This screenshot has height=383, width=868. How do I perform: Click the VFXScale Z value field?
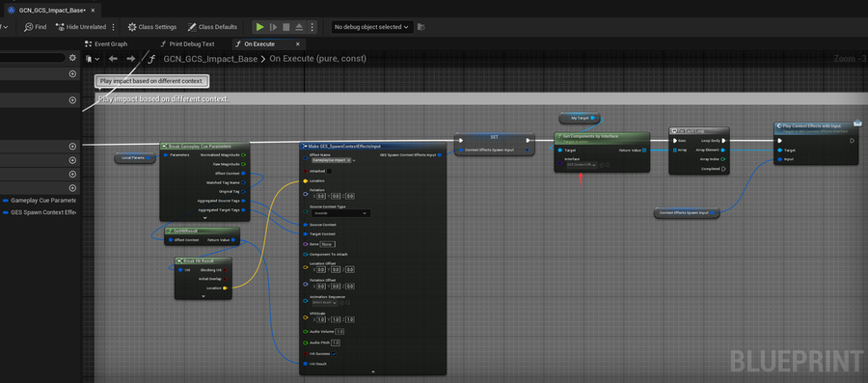point(350,319)
